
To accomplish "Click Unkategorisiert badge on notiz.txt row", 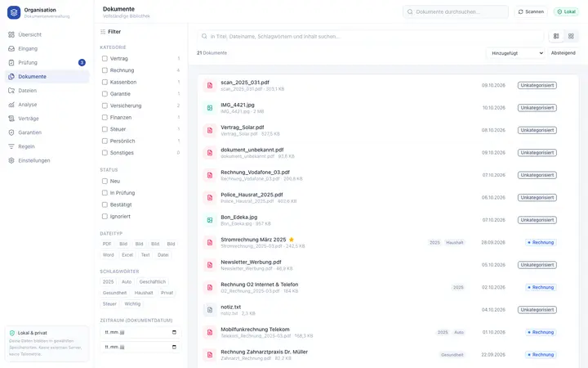I will coord(537,310).
